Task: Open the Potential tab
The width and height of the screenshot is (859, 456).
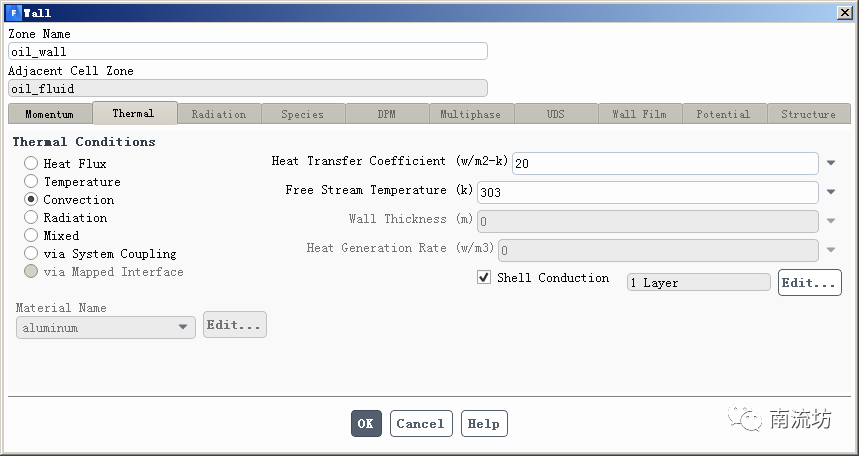Action: (724, 114)
